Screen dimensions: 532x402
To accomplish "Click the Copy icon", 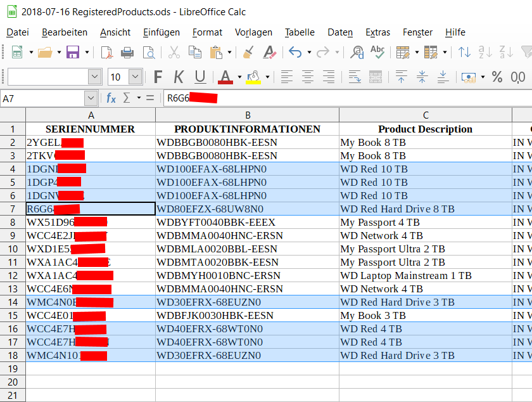I will point(195,53).
